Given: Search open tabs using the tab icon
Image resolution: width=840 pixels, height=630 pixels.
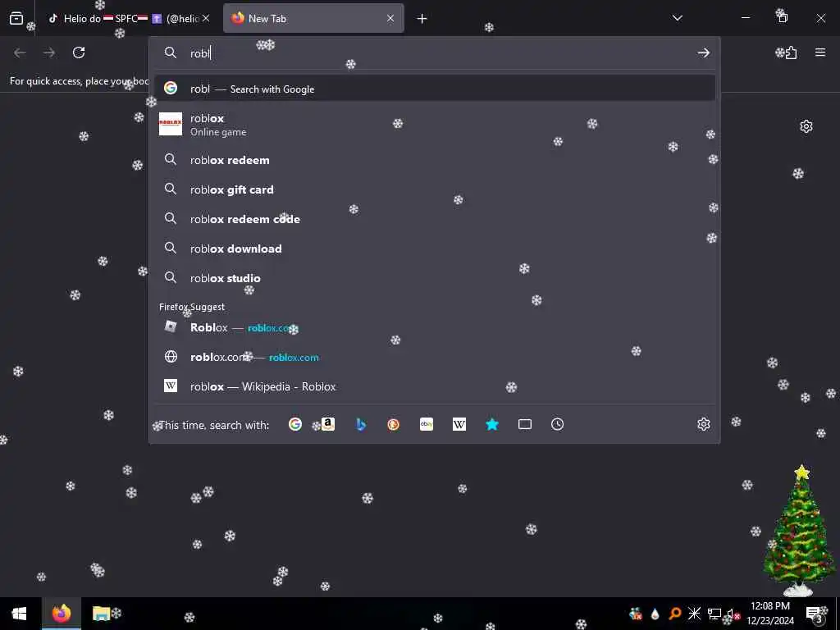Looking at the screenshot, I should pos(525,424).
